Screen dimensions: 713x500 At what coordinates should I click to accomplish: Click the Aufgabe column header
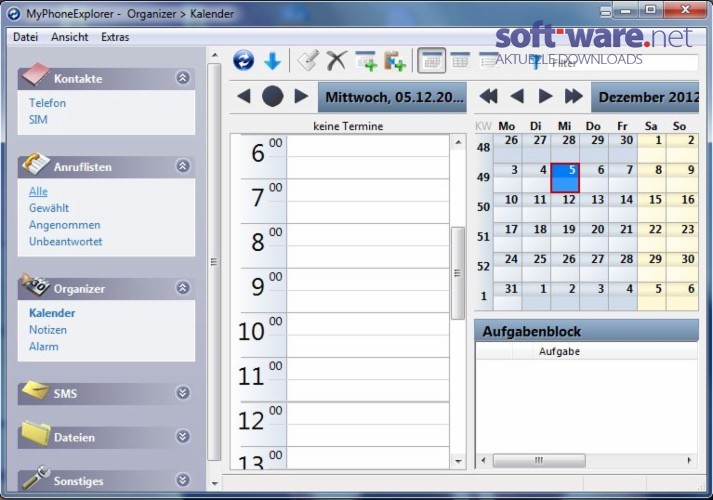tap(614, 351)
